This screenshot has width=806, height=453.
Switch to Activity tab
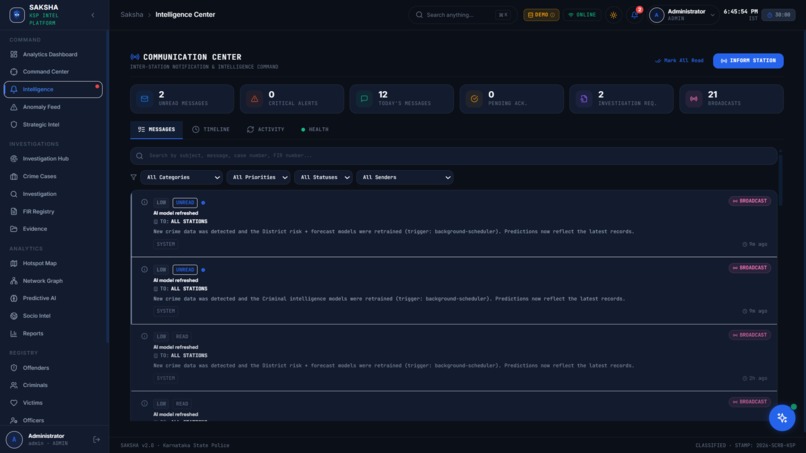tap(265, 130)
